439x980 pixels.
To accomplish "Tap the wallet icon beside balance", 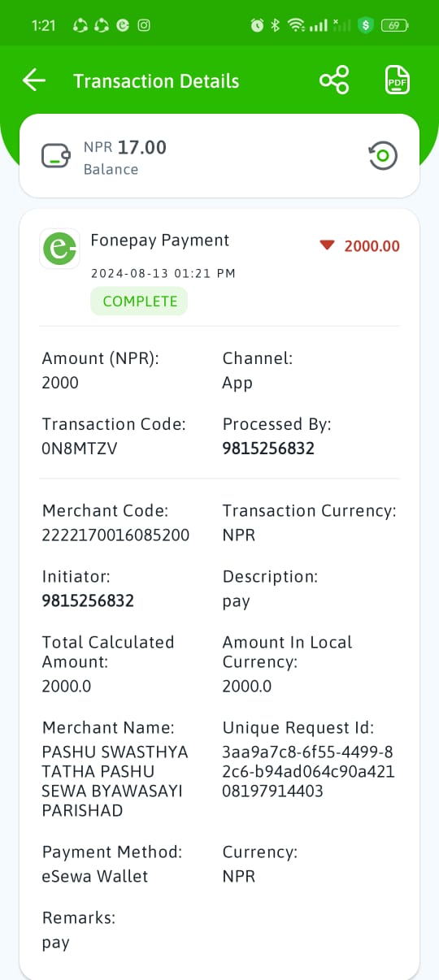I will tap(56, 155).
